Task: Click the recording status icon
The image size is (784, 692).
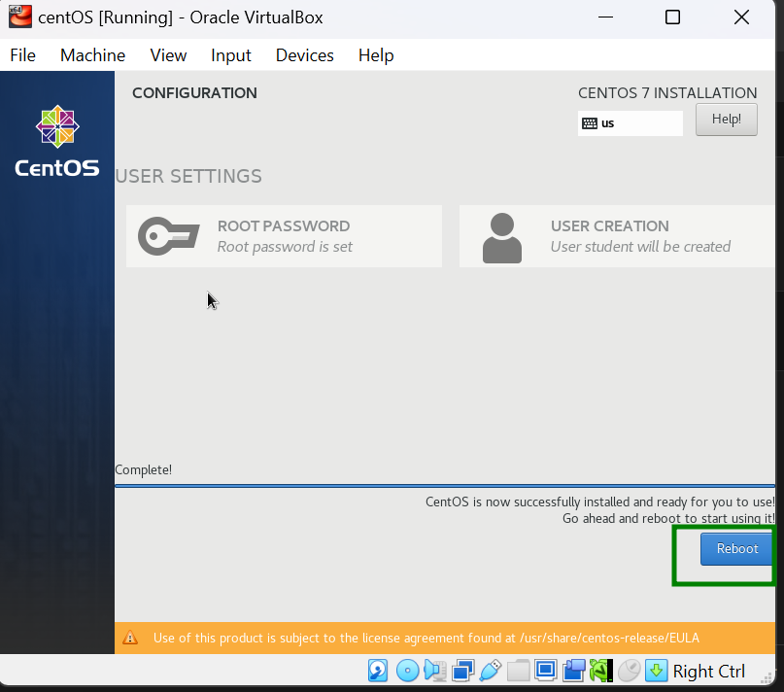Action: tap(573, 671)
